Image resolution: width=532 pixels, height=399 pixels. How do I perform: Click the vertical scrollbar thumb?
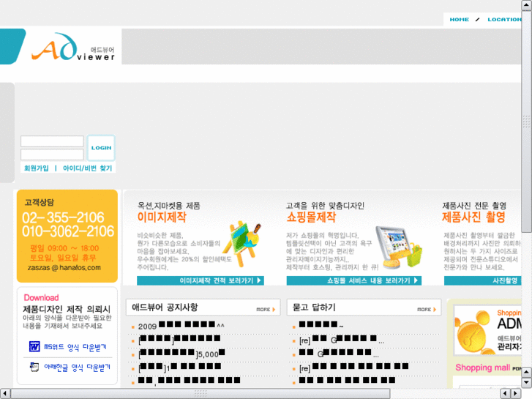[x=526, y=122]
